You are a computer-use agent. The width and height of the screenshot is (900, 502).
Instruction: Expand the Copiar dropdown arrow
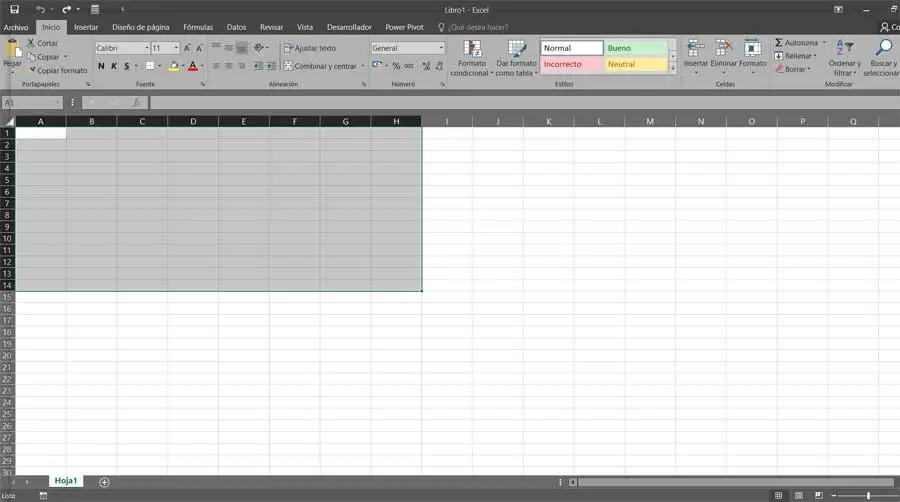(65, 57)
